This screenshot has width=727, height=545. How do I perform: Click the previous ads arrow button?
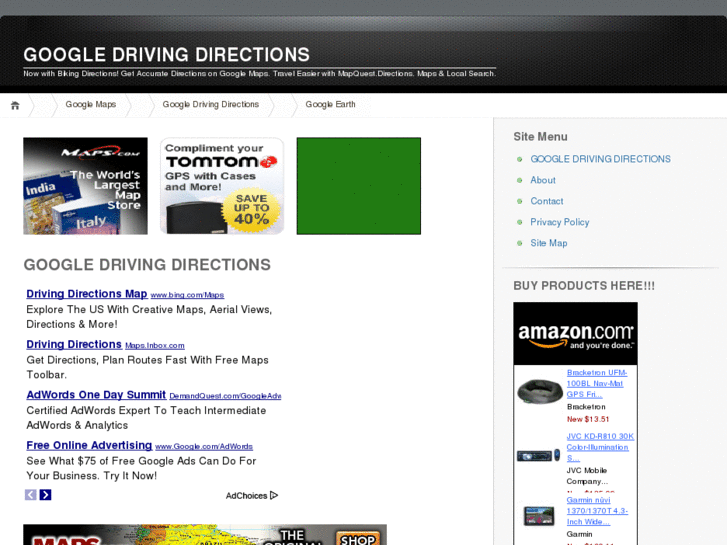pyautogui.click(x=31, y=495)
